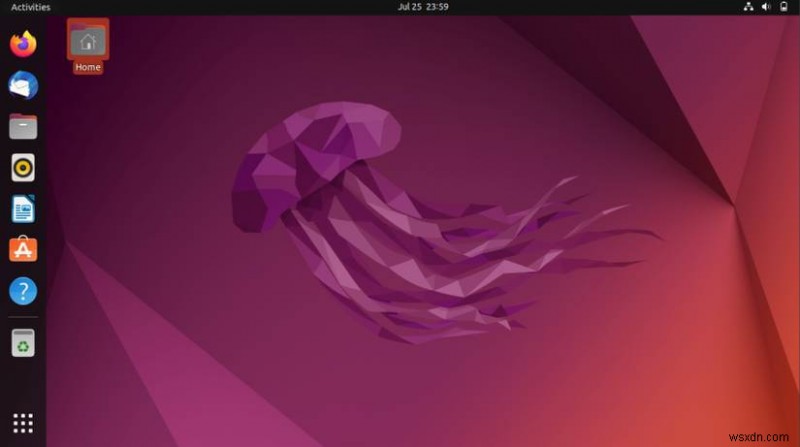
Task: Open the Activities overview
Action: (31, 7)
